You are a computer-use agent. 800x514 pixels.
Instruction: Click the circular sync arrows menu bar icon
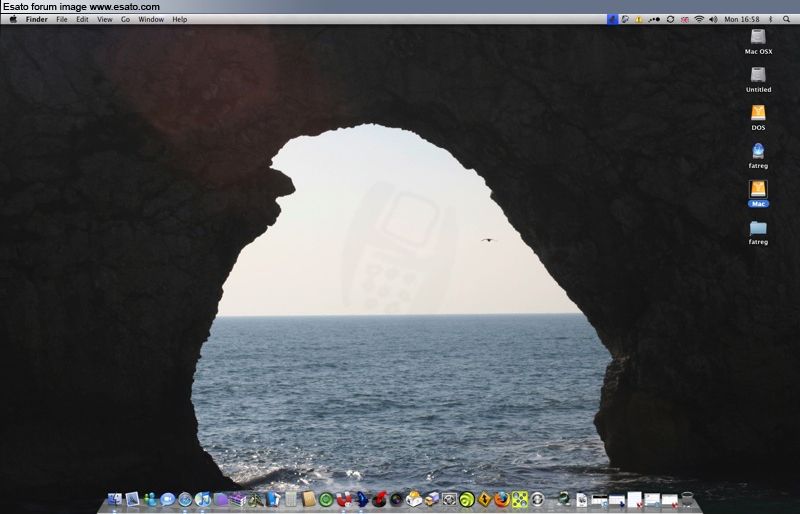670,19
